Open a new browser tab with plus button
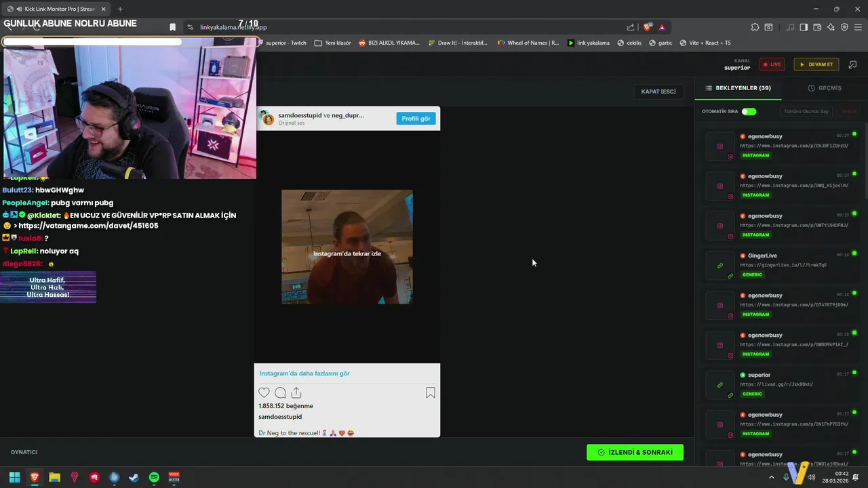The image size is (868, 488). (x=120, y=9)
